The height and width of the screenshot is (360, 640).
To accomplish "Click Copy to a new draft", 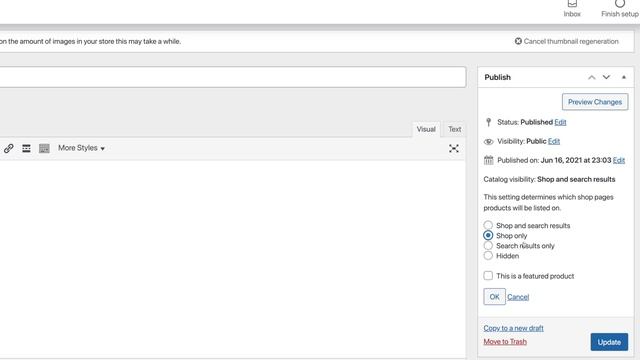I will click(x=513, y=328).
